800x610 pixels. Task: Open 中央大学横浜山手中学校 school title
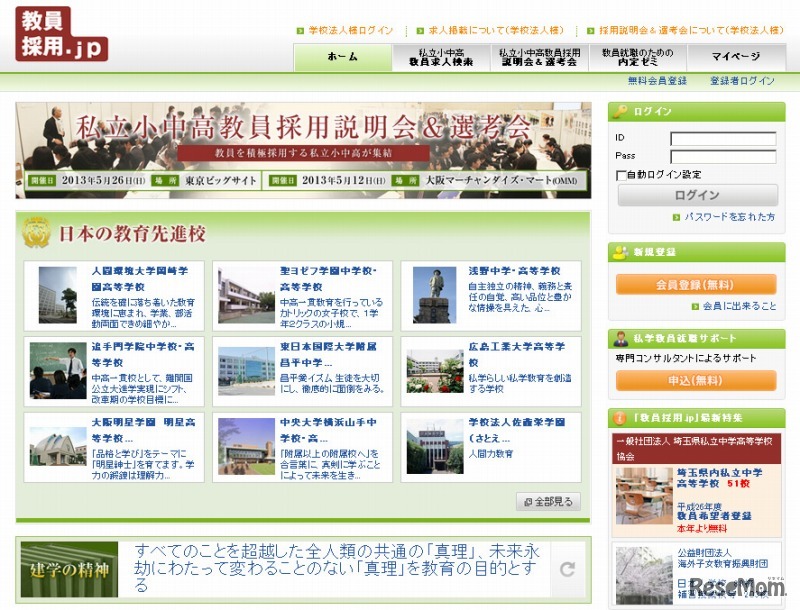click(x=328, y=430)
